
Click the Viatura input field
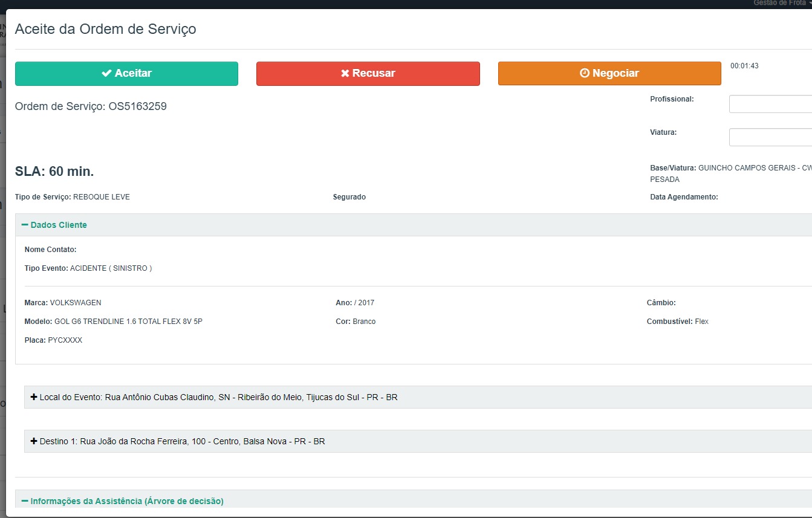770,137
